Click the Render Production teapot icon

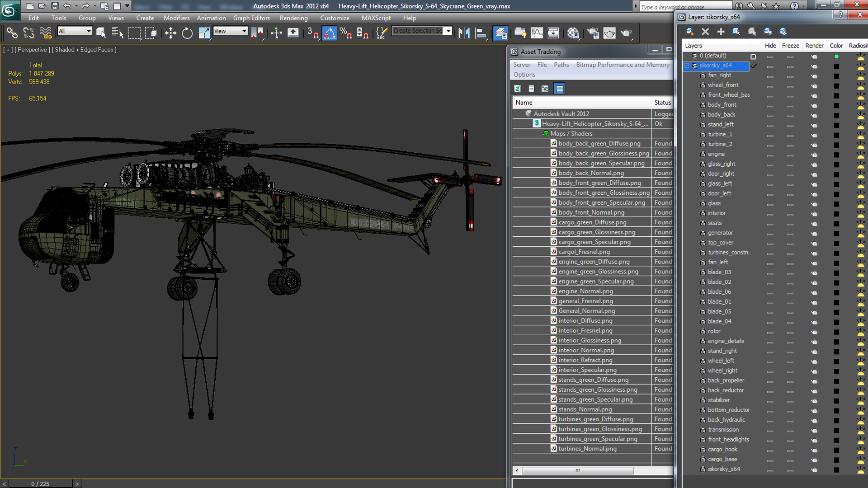click(x=626, y=33)
